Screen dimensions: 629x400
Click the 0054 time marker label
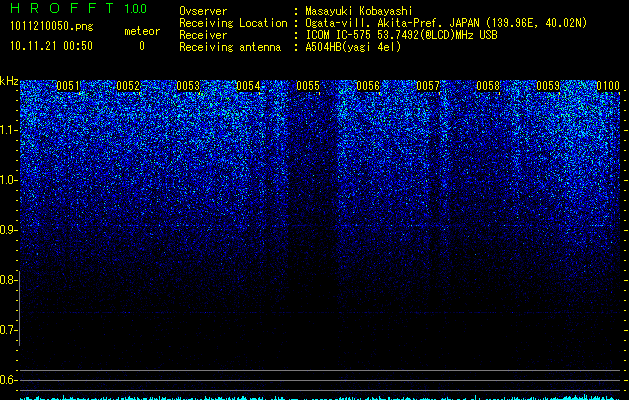[248, 86]
